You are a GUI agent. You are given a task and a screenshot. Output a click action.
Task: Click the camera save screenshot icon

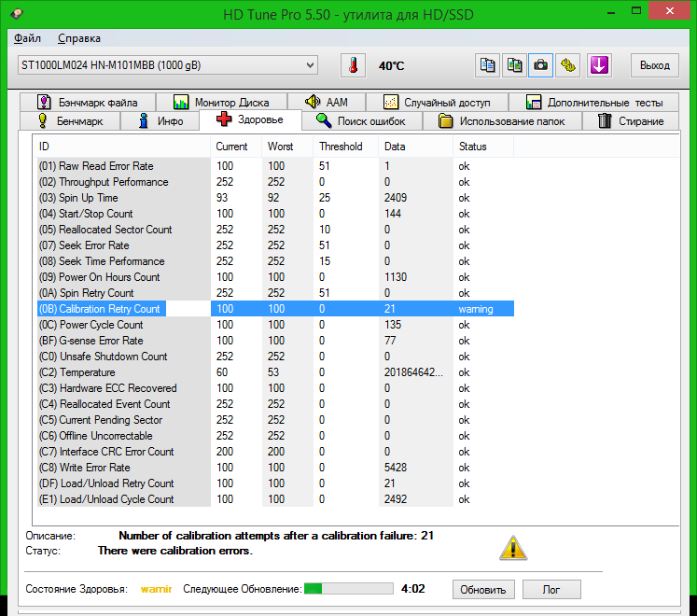pyautogui.click(x=540, y=65)
